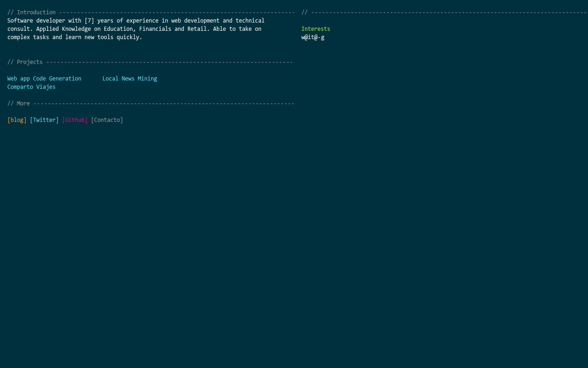This screenshot has height=368, width=588.
Task: Open the Local News Mining project link
Action: [130, 79]
